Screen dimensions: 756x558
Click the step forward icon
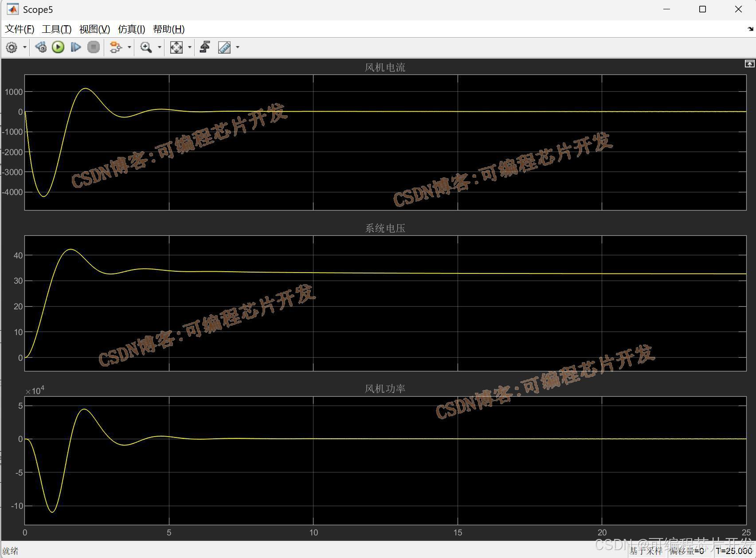76,47
